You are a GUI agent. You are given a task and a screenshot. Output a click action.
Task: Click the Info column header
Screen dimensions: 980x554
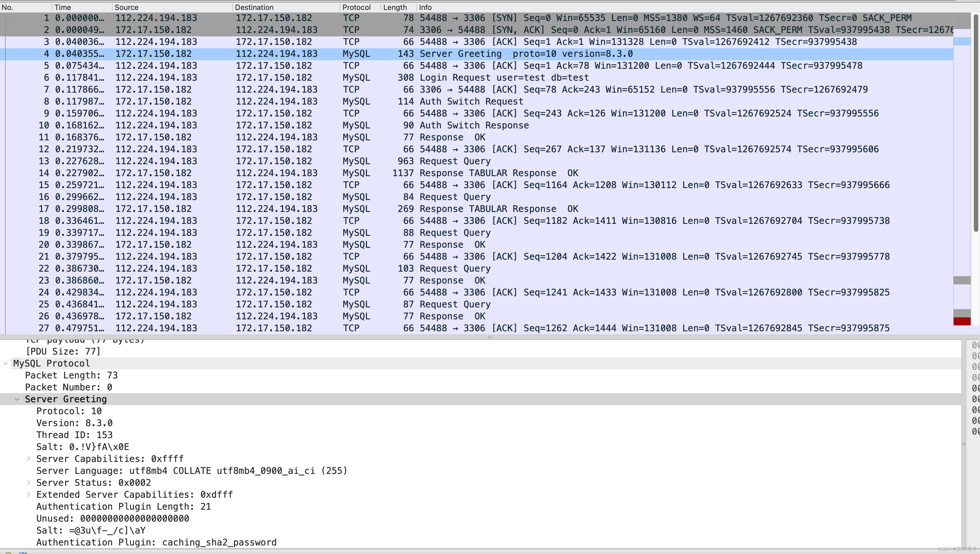685,7
